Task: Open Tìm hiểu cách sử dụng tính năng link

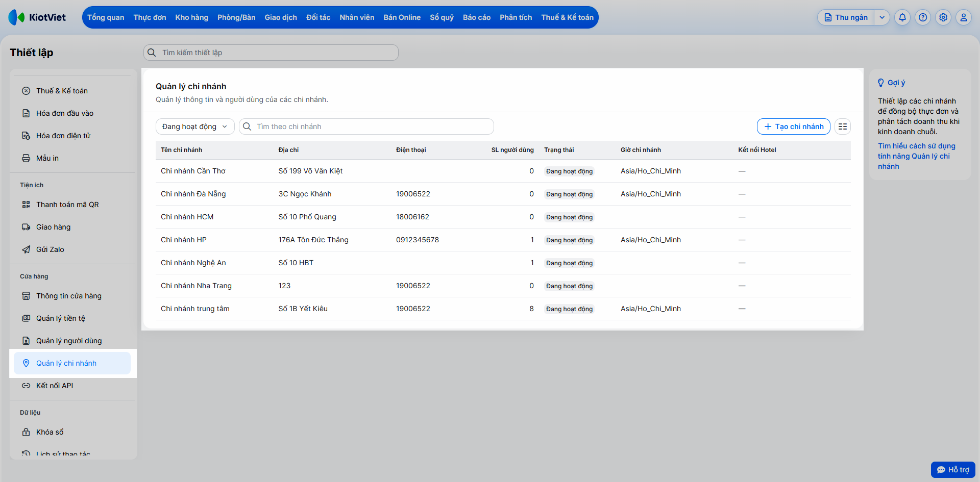Action: pyautogui.click(x=917, y=156)
